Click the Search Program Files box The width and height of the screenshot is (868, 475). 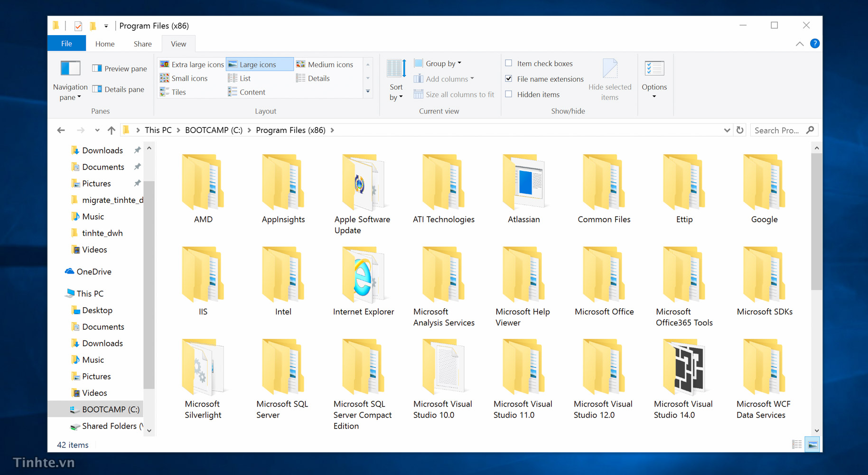click(784, 130)
